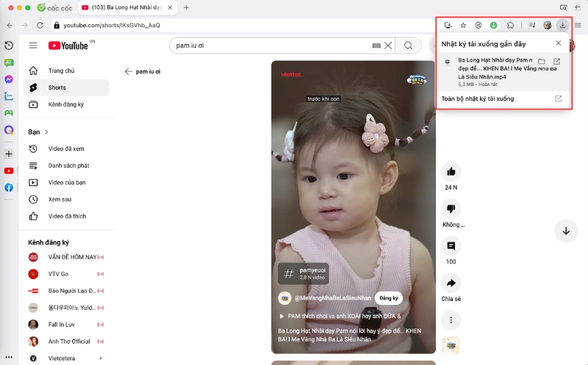Image resolution: width=588 pixels, height=365 pixels.
Task: Click the green video download extension icon
Action: tap(493, 25)
